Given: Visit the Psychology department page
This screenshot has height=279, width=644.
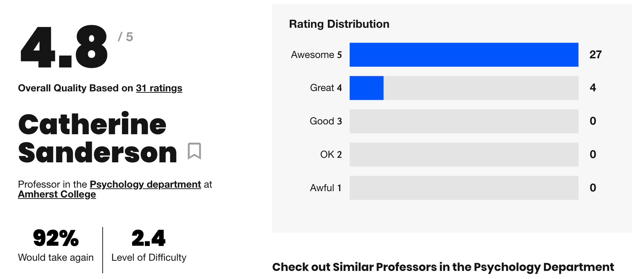Looking at the screenshot, I should click(144, 184).
